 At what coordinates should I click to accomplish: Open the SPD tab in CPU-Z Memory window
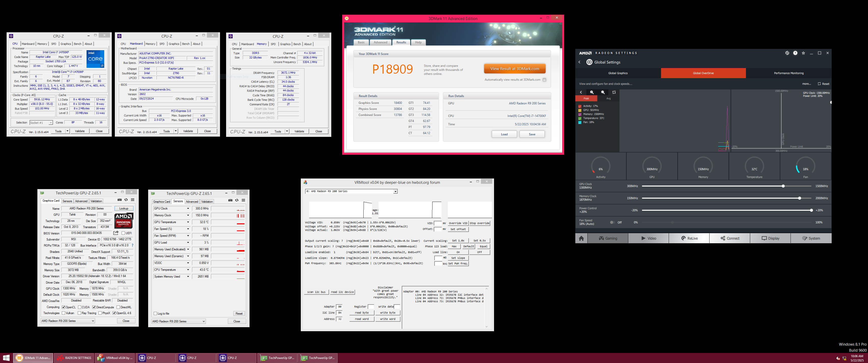click(273, 44)
